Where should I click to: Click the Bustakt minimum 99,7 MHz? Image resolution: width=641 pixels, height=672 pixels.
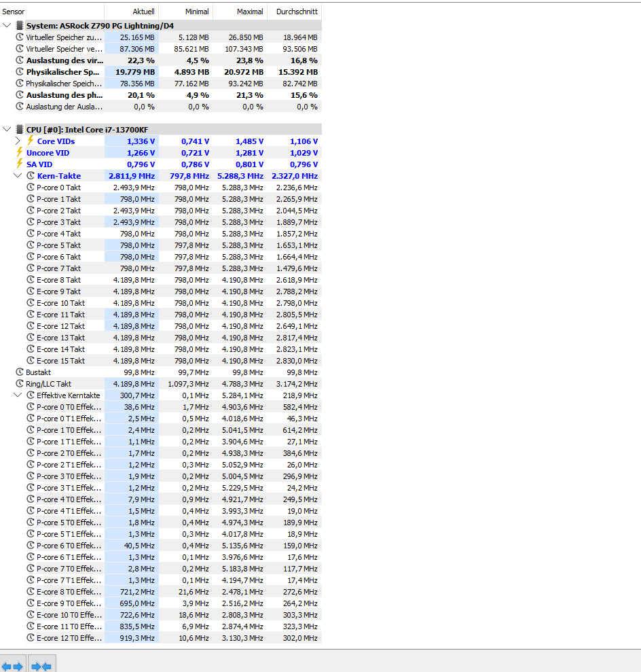193,372
